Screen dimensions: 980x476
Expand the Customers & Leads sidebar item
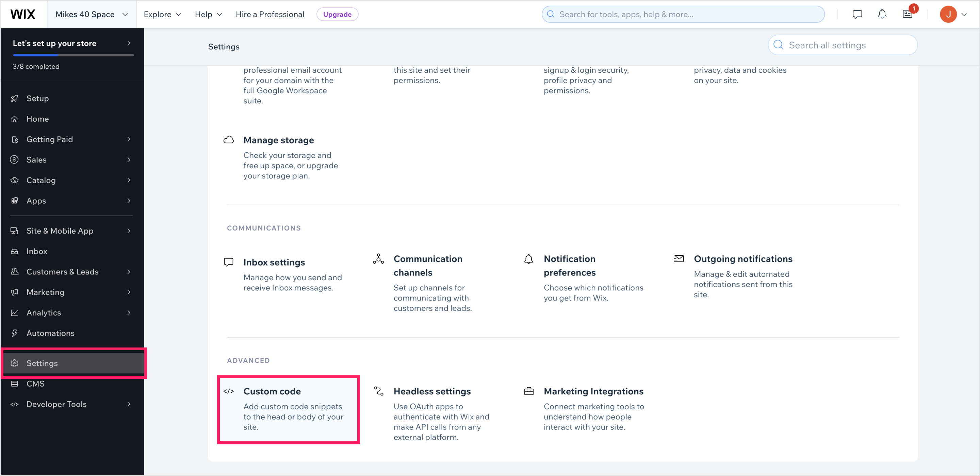tap(62, 271)
